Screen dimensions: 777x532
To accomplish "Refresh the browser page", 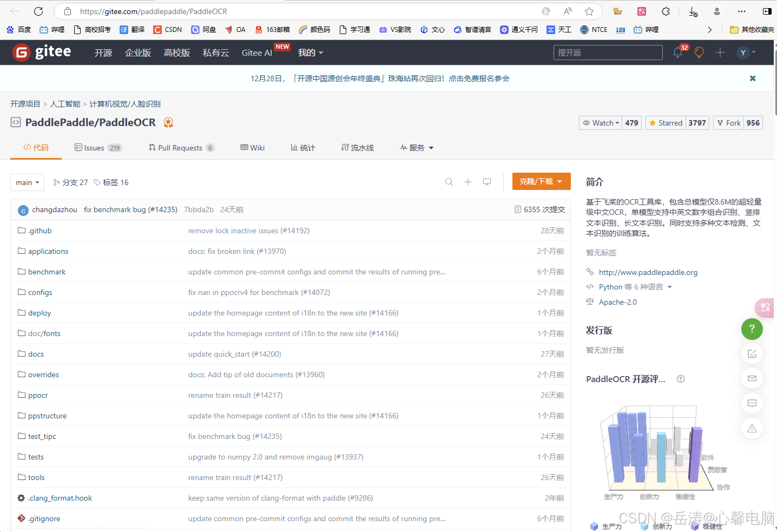I will (38, 11).
